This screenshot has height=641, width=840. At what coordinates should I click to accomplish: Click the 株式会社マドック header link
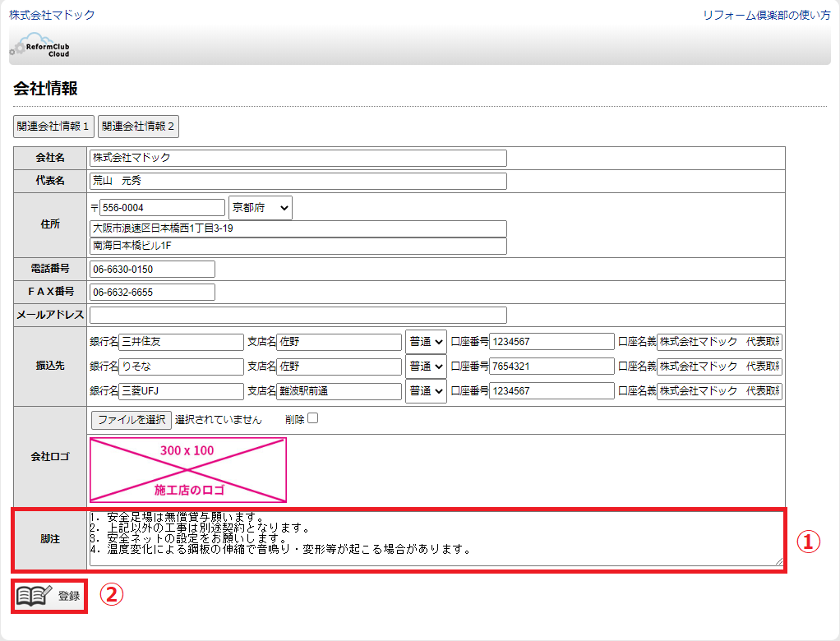(52, 15)
